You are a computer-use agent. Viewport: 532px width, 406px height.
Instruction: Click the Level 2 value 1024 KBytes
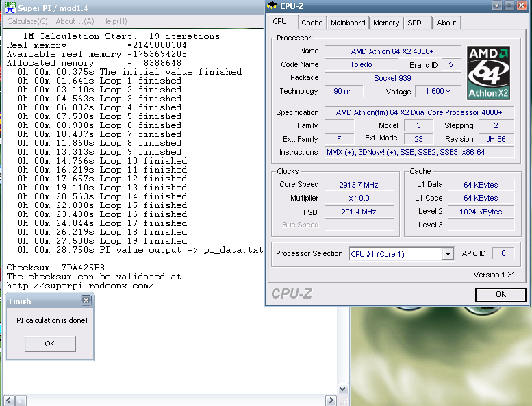(481, 212)
